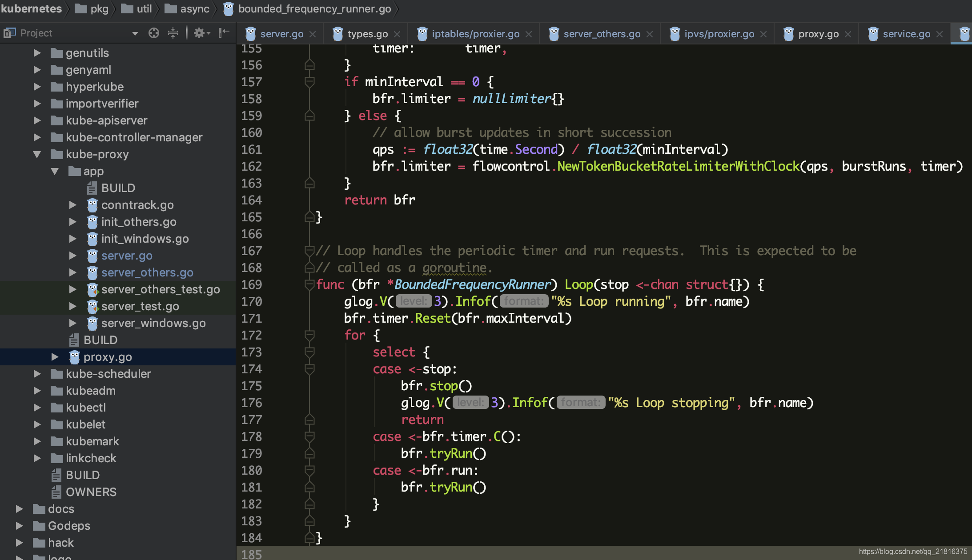Click the async breadcrumb folder
Screen dimensions: 972x560
(187, 8)
